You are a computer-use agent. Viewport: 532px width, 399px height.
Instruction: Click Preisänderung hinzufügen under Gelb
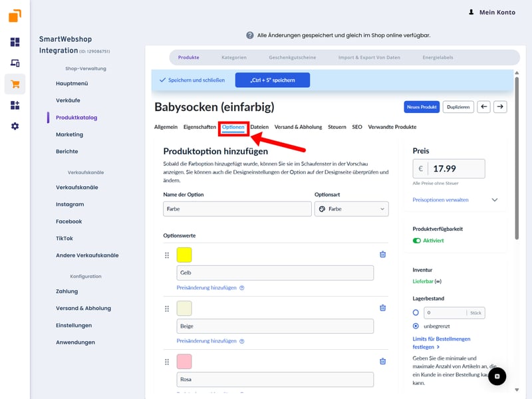207,288
